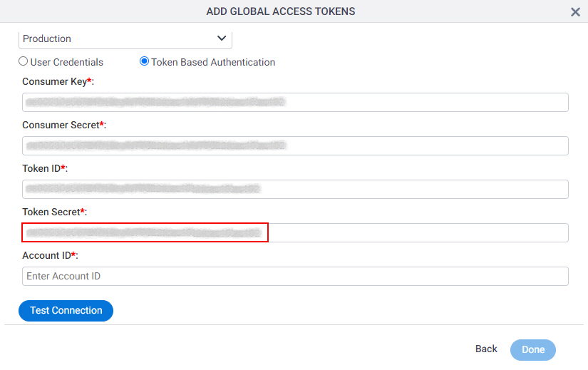
Task: Click the 'Token Secret' field label
Action: (x=55, y=212)
